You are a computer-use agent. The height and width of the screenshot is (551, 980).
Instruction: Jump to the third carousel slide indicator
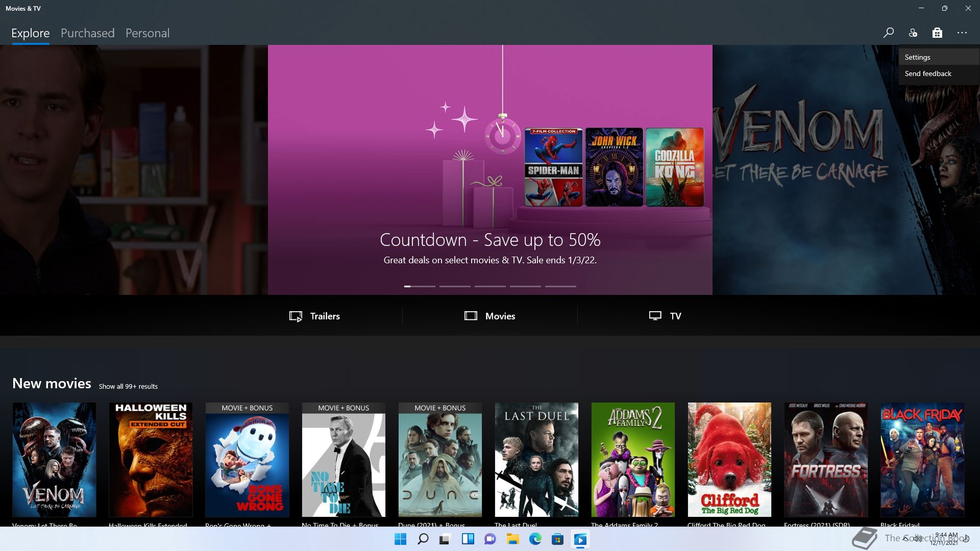[490, 286]
